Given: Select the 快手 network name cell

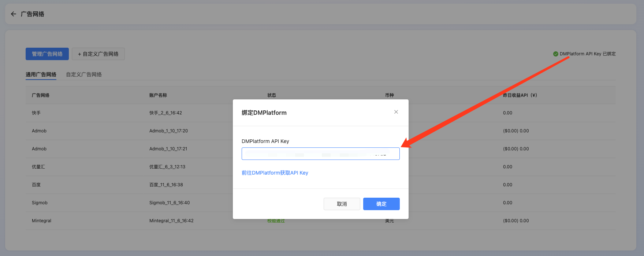Looking at the screenshot, I should click(36, 113).
